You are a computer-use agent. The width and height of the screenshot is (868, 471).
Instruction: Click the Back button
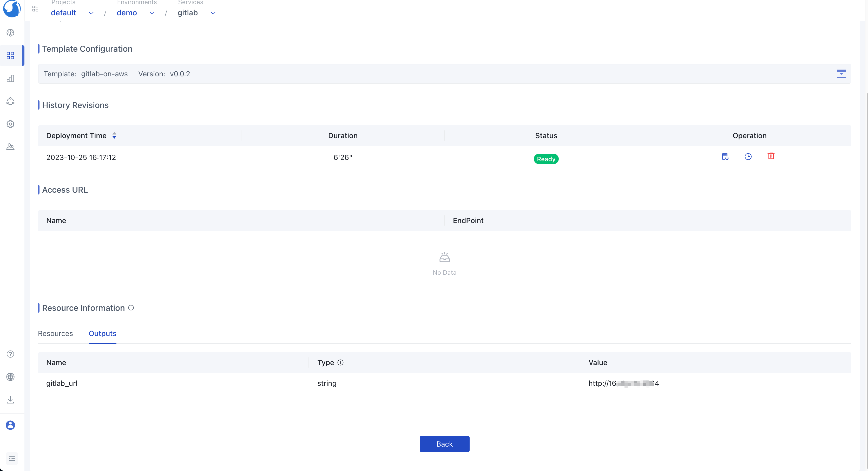(444, 444)
